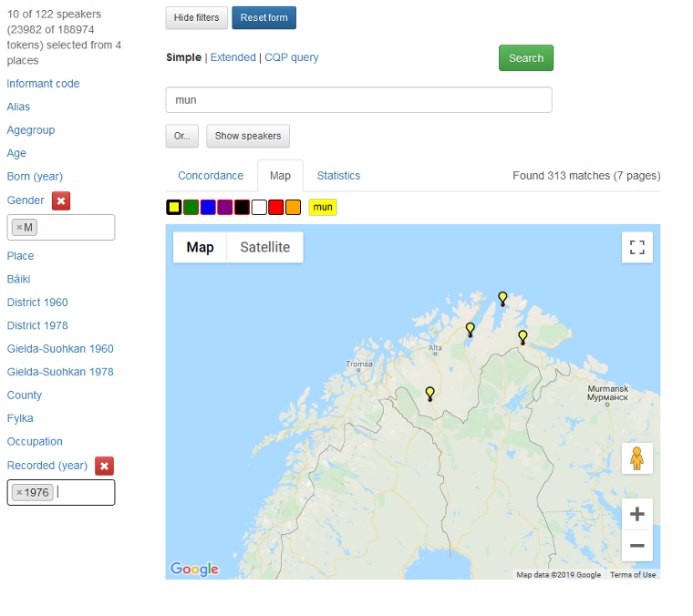Viewport: 693px width, 616px height.
Task: Remove the M tag from Gender
Action: coord(19,227)
